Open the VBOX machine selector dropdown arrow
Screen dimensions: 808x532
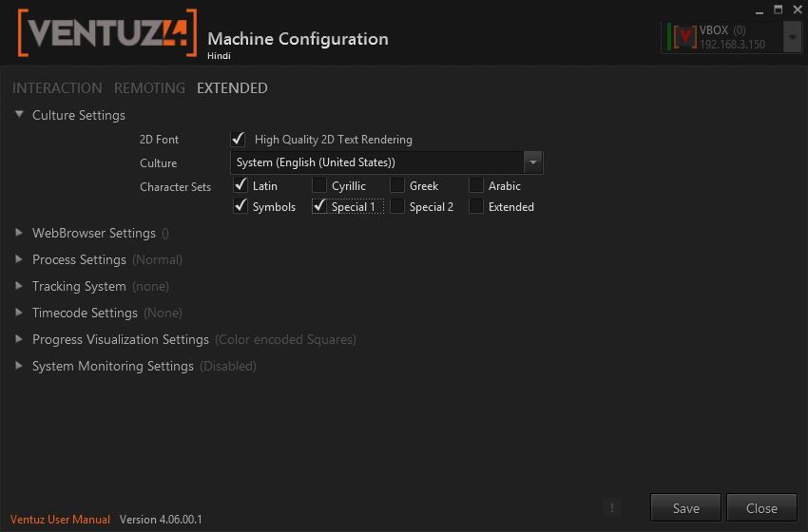pyautogui.click(x=792, y=37)
